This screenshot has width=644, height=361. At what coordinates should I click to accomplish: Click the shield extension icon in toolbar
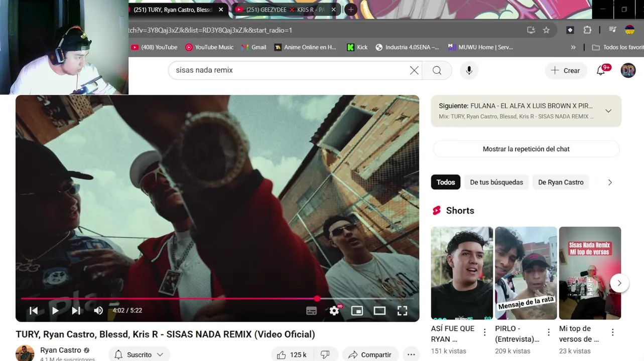[570, 30]
